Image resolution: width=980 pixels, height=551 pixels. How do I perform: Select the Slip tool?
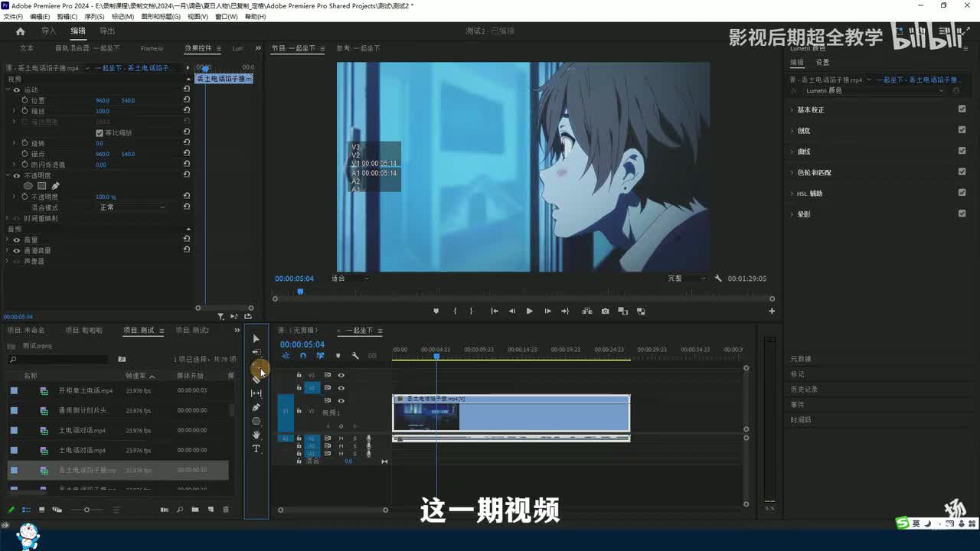point(256,393)
